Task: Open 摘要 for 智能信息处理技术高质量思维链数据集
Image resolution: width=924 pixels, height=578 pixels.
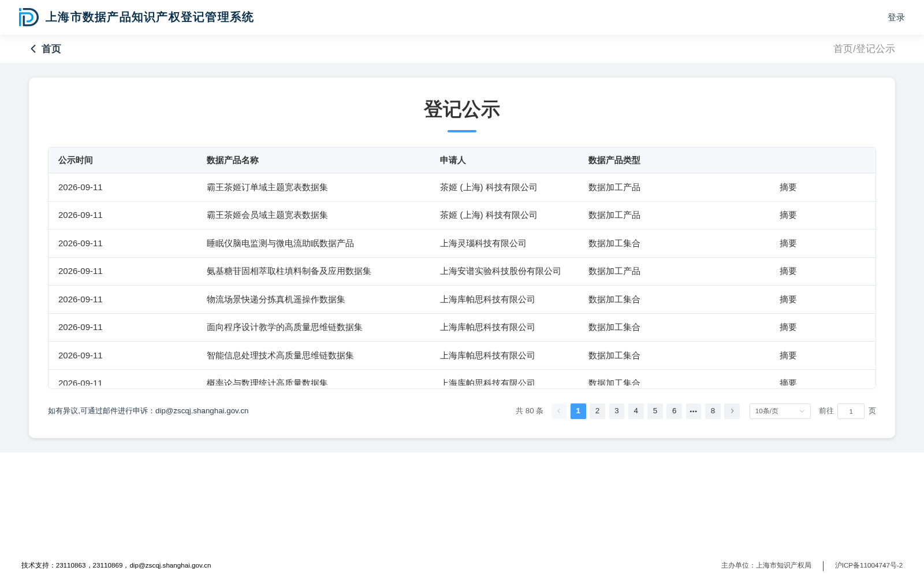Action: [x=788, y=355]
